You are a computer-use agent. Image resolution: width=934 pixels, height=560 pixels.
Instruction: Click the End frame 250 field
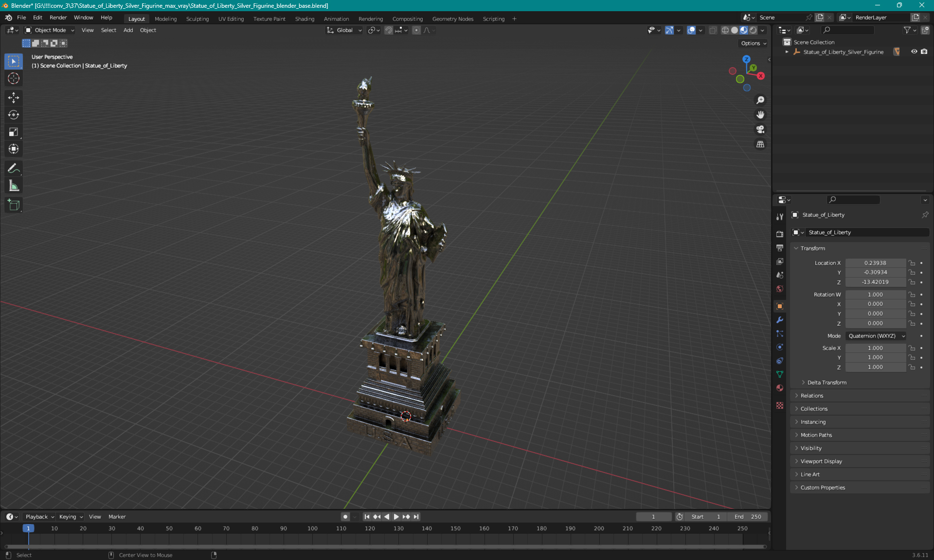point(748,517)
